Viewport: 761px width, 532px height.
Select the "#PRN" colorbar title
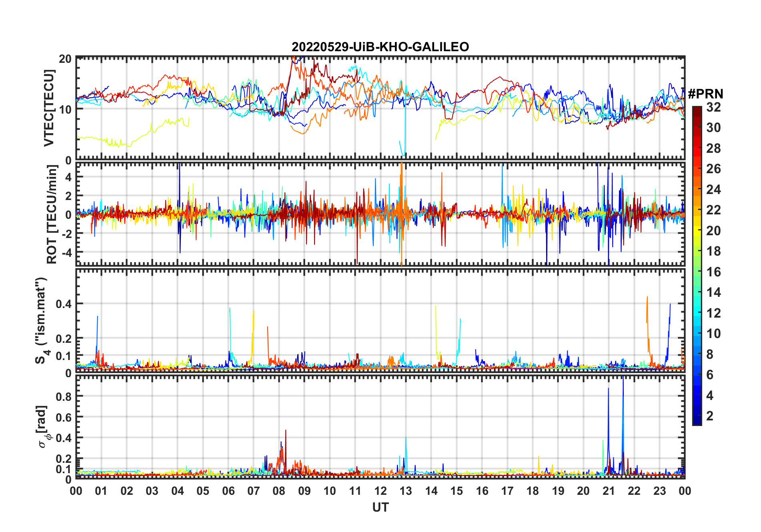coord(705,94)
